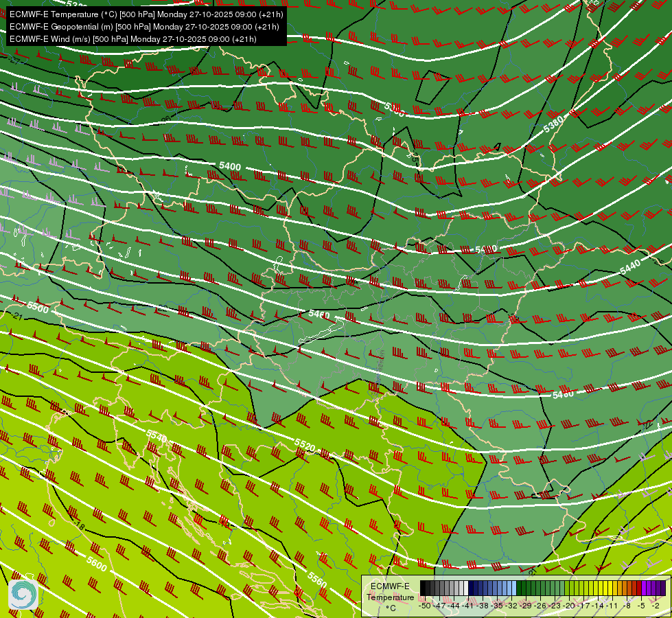The image size is (672, 618).
Task: Click the -20 value on the legend scale
Action: click(x=569, y=606)
